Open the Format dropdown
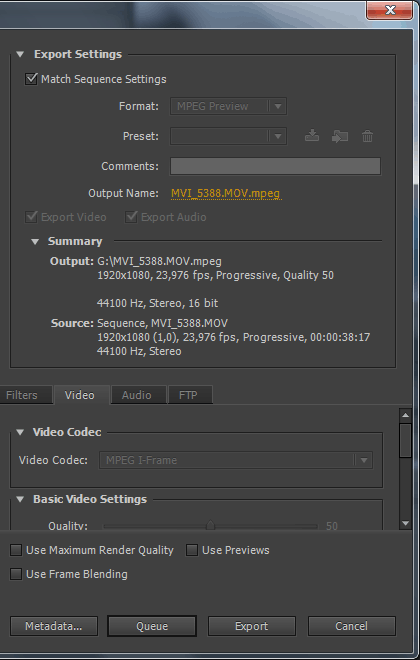The width and height of the screenshot is (420, 660). pyautogui.click(x=229, y=106)
